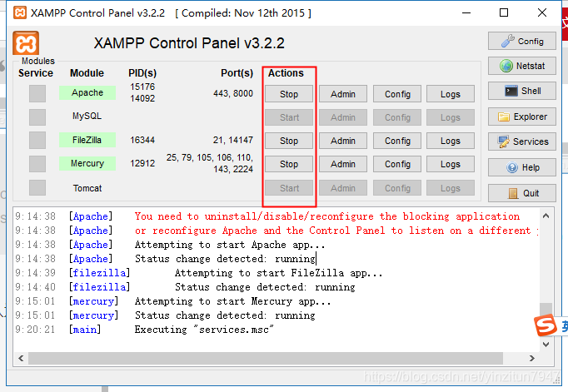Click Tomcat Logs button
Viewport: 568px width, 392px height.
pyautogui.click(x=451, y=188)
